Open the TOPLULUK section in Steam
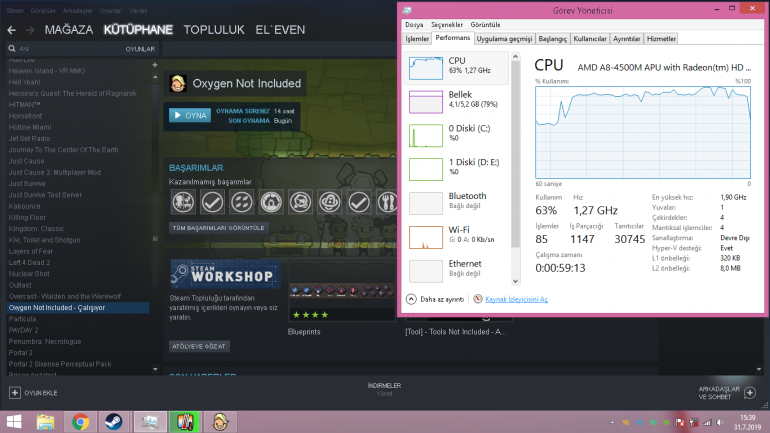This screenshot has height=433, width=770. (x=214, y=30)
